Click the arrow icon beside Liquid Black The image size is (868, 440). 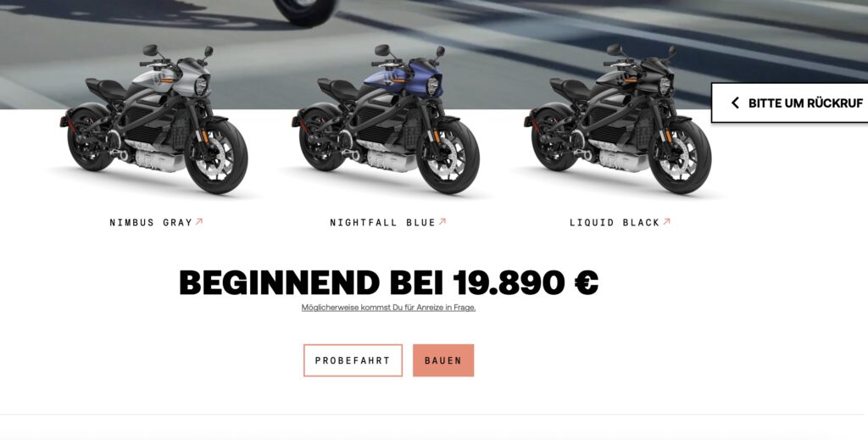pos(666,221)
